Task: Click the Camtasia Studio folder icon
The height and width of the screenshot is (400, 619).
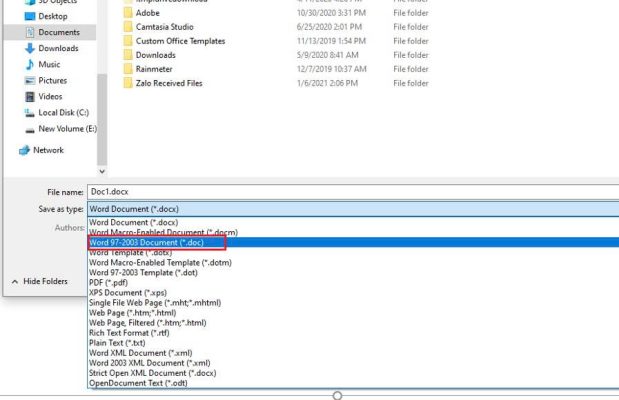Action: (x=128, y=27)
